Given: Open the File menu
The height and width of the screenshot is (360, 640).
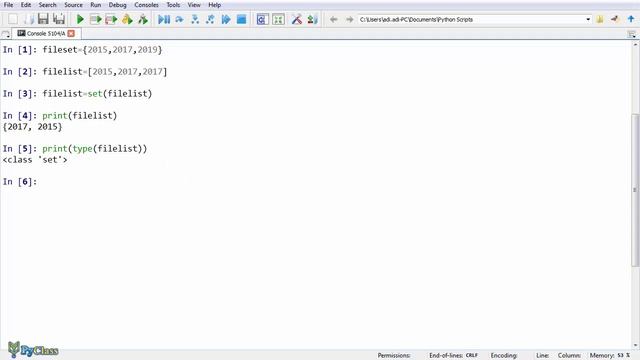Looking at the screenshot, I should pyautogui.click(x=8, y=5).
